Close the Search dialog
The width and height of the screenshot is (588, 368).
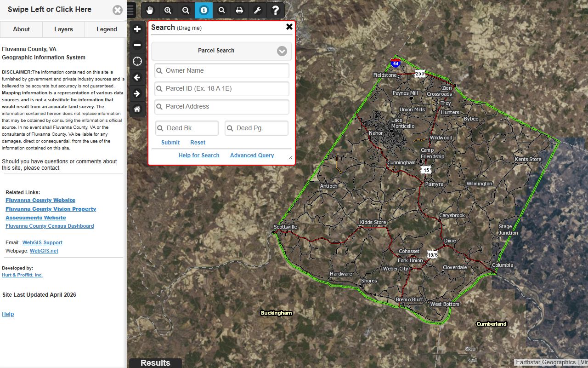click(x=289, y=27)
